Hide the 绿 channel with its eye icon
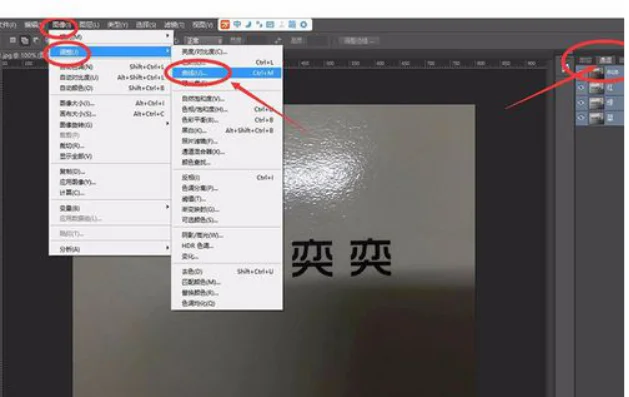The width and height of the screenshot is (629, 397). [581, 103]
